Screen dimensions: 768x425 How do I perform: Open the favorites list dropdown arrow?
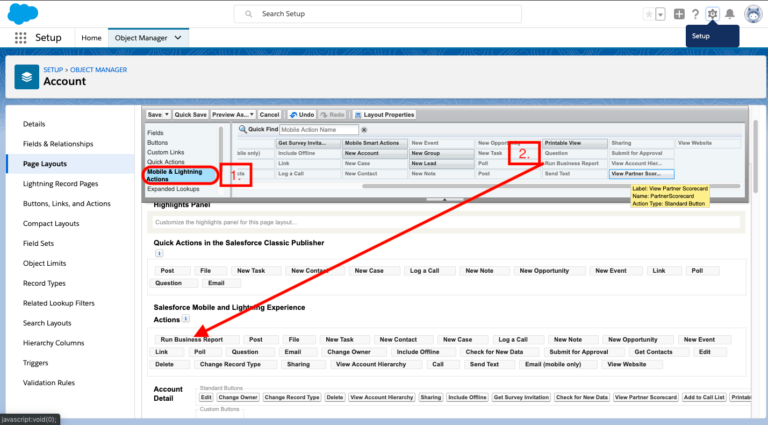(660, 14)
